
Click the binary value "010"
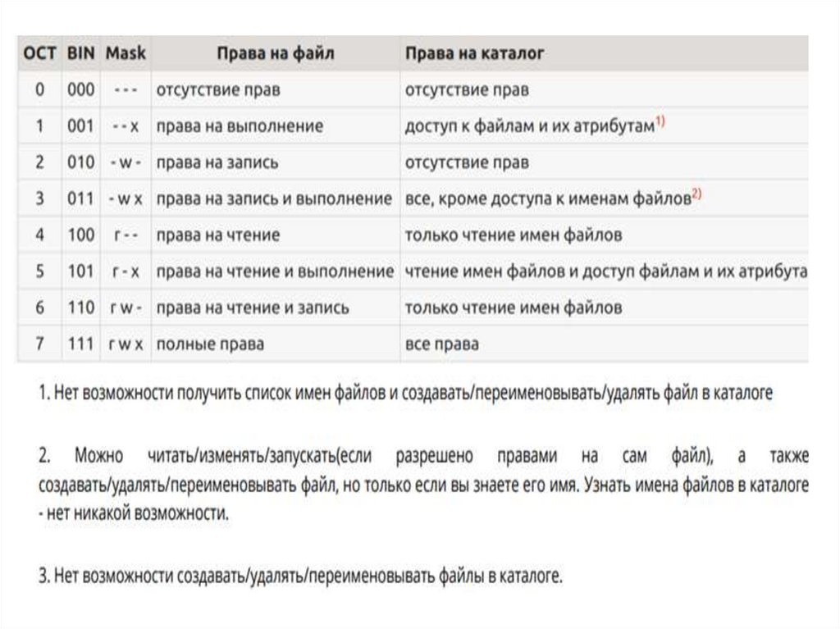[81, 162]
